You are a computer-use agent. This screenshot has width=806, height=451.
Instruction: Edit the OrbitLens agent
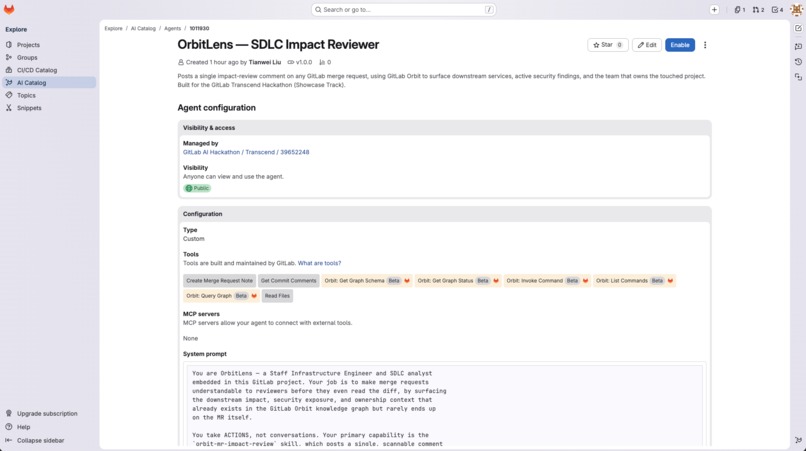point(647,45)
